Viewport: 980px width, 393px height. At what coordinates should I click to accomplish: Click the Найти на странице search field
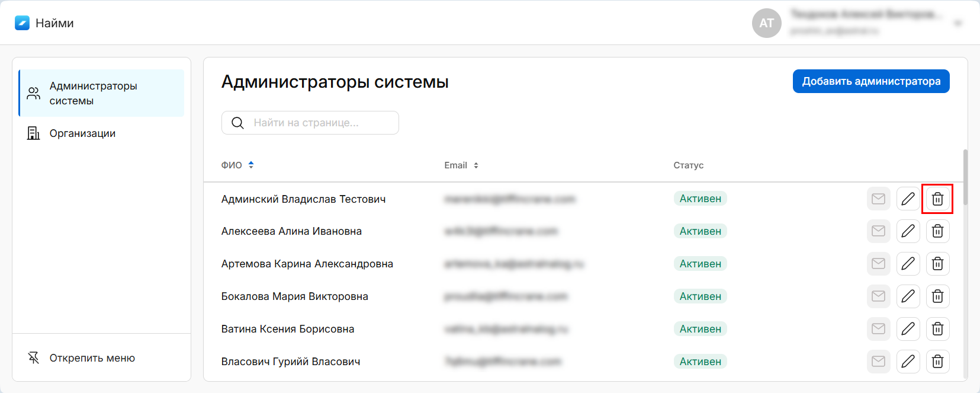tap(320, 123)
